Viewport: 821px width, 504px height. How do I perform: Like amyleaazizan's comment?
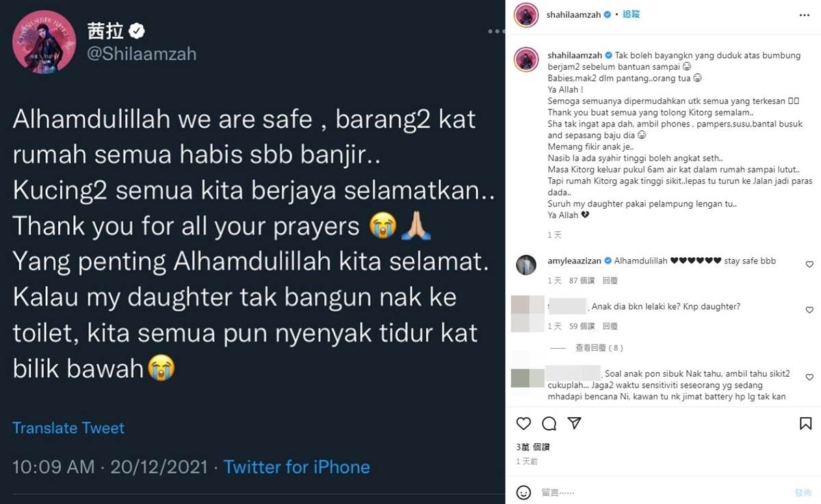click(809, 264)
